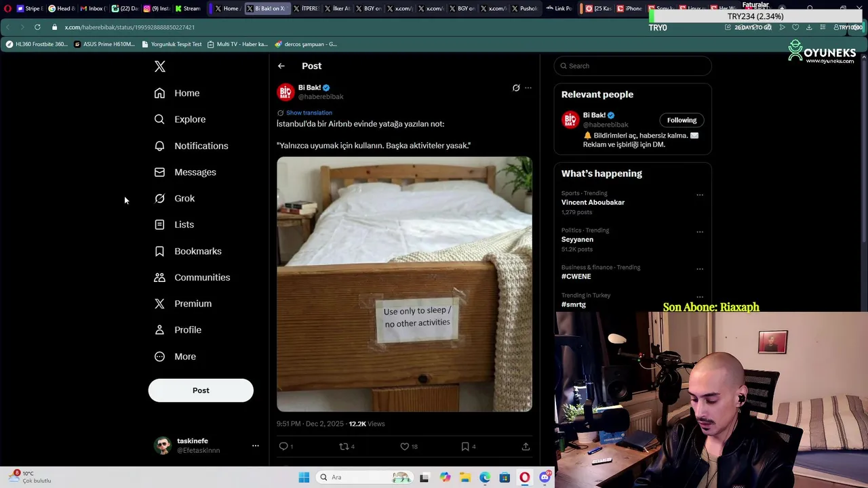The image size is (868, 488).
Task: Click Show translation link
Action: (x=309, y=113)
